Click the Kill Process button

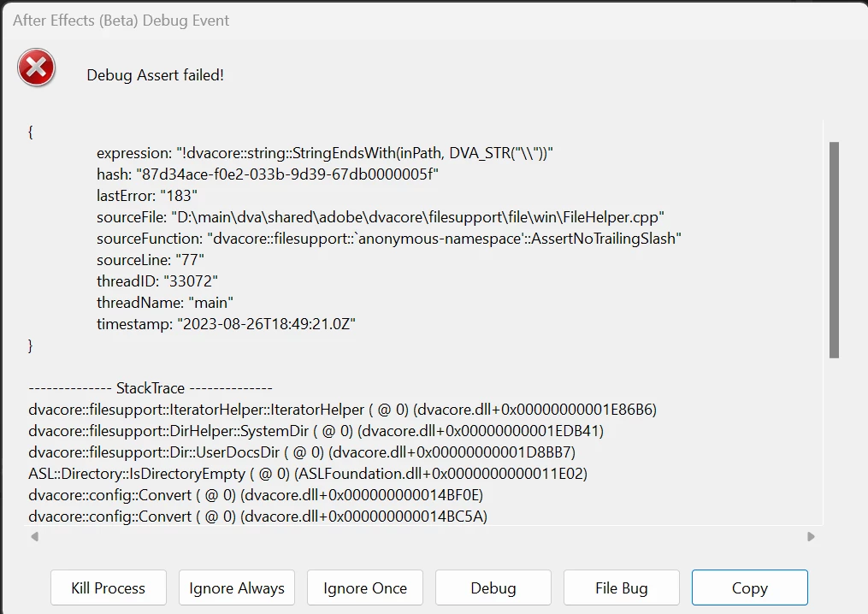[109, 587]
